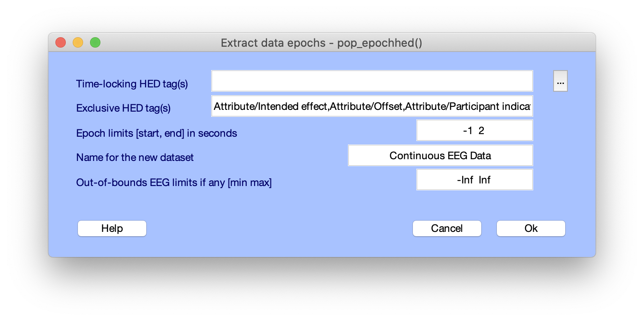
Task: Click the Continuous EEG Data name field
Action: [440, 155]
